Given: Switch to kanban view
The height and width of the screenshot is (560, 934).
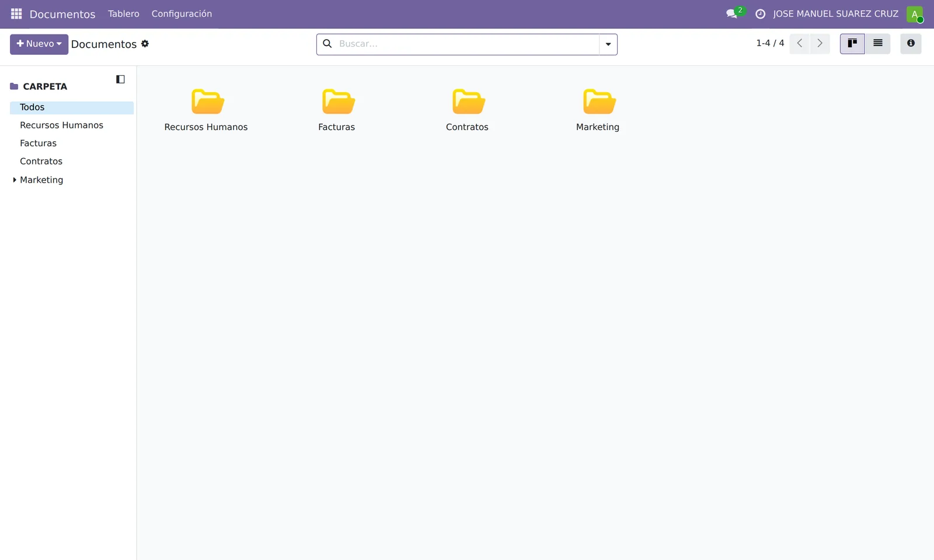Looking at the screenshot, I should tap(852, 44).
